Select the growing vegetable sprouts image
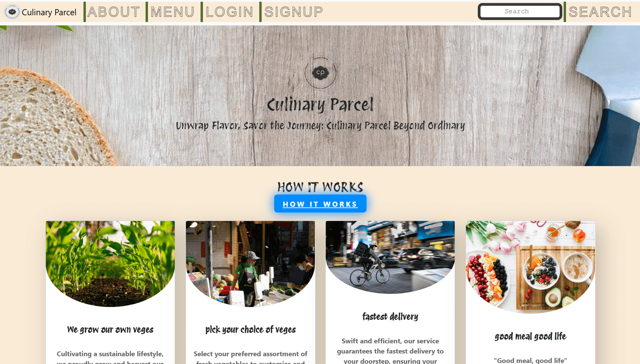640x364 pixels. pos(110,264)
